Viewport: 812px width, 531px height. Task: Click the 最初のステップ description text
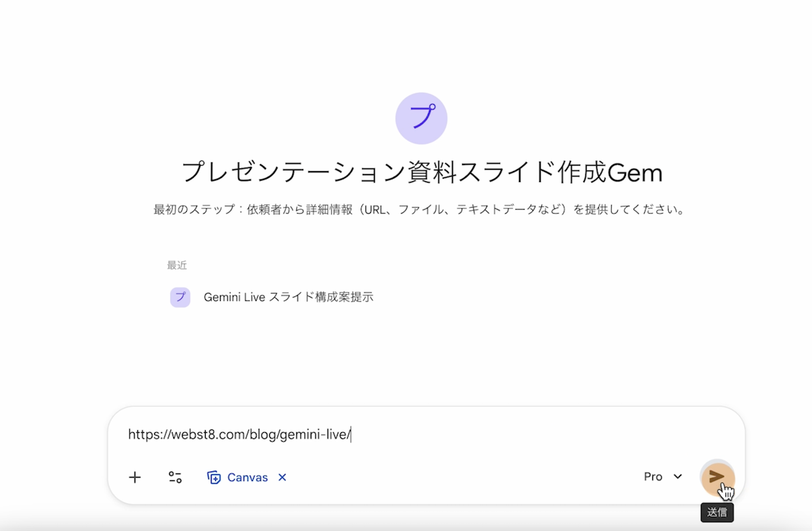point(420,210)
